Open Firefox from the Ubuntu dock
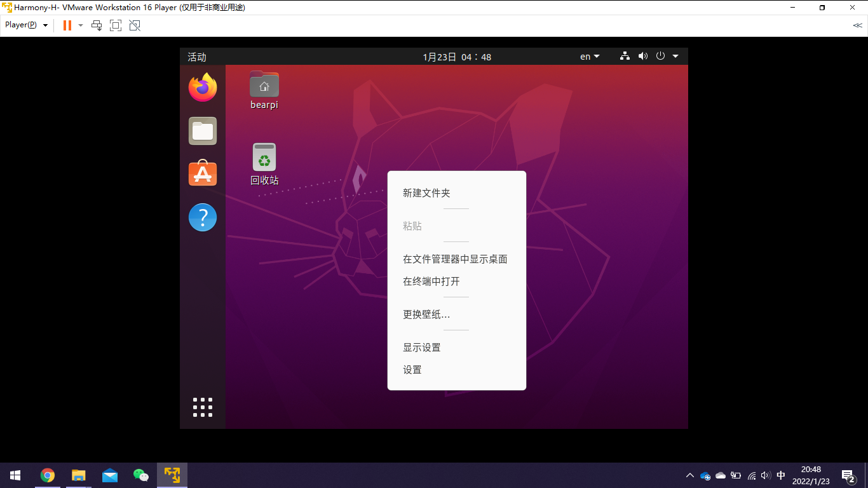Viewport: 868px width, 488px height. tap(203, 88)
